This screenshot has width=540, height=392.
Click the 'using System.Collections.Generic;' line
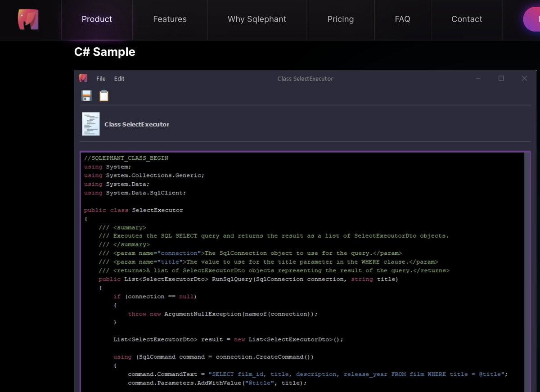(144, 176)
